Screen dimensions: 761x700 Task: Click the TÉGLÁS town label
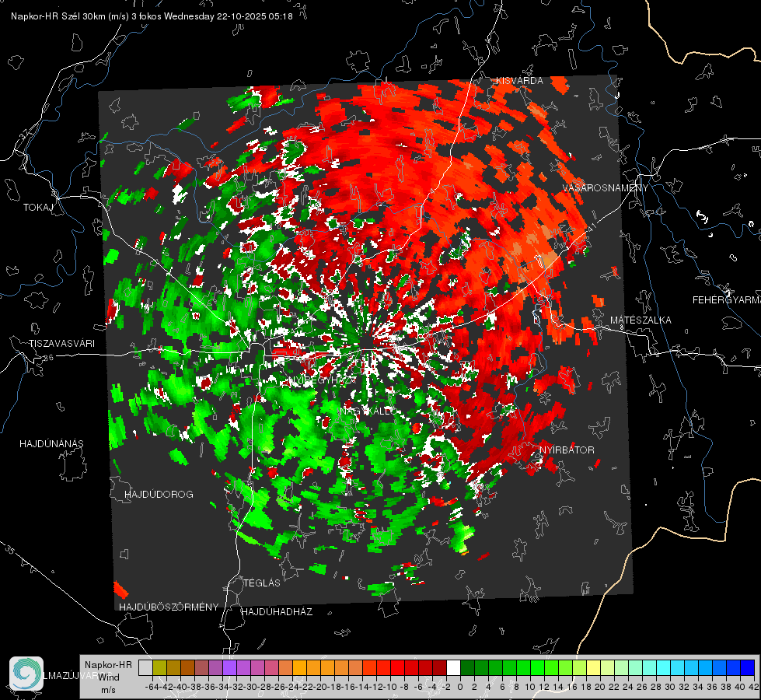[262, 583]
